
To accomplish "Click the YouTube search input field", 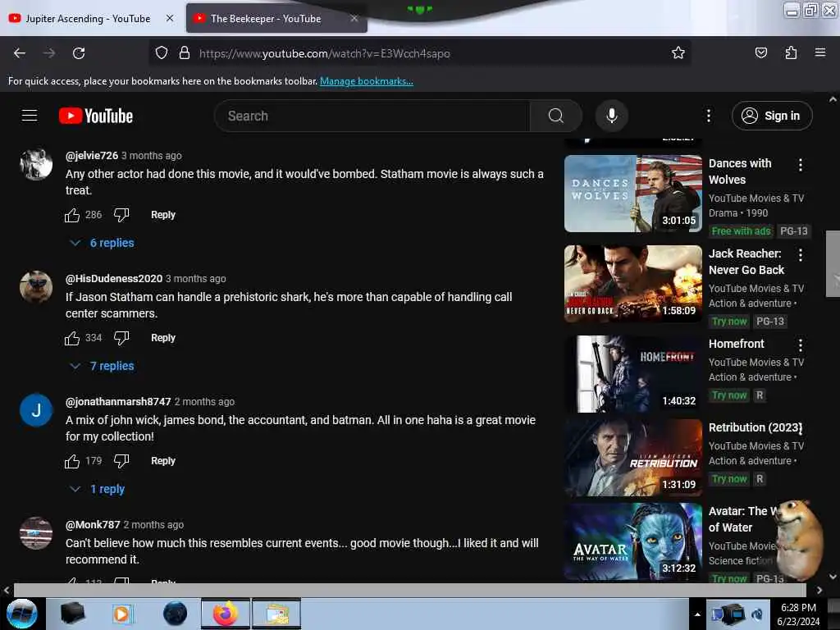I will (x=372, y=116).
